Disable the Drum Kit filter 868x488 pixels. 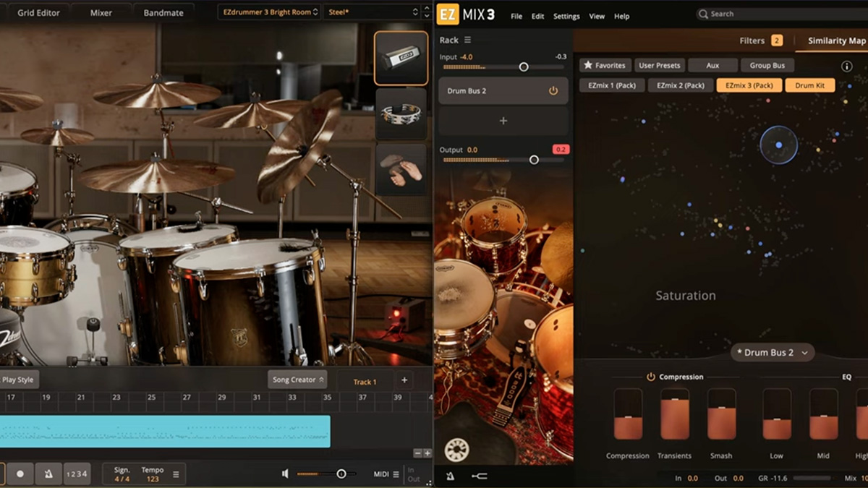pos(810,85)
